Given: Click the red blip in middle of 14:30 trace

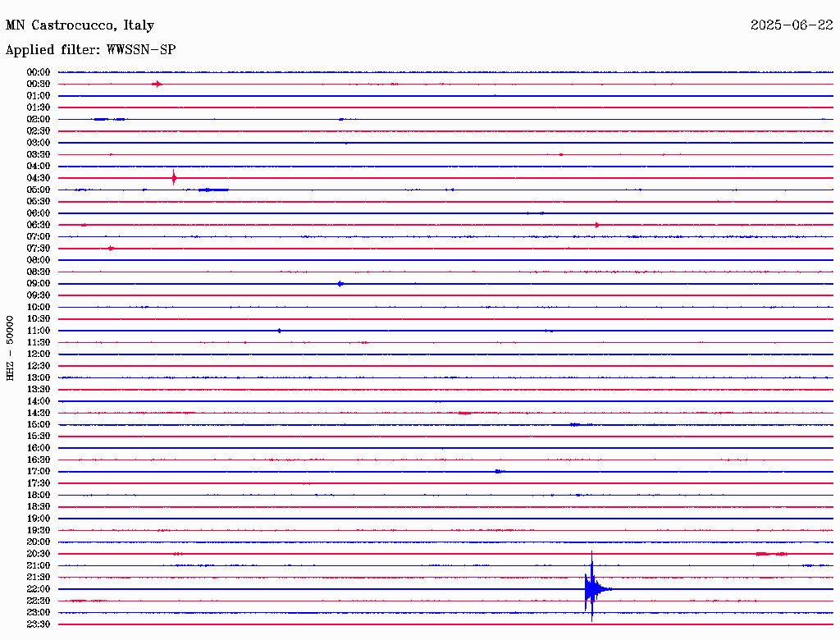Looking at the screenshot, I should (x=464, y=414).
